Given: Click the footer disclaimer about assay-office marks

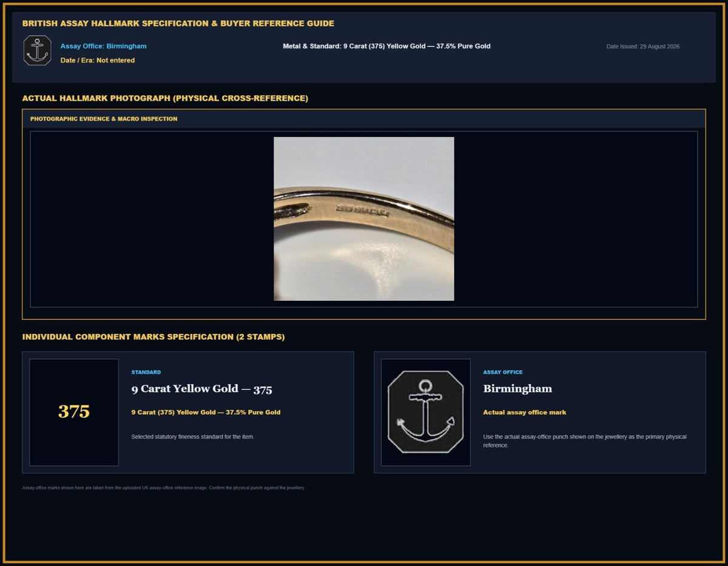Looking at the screenshot, I should pyautogui.click(x=164, y=488).
